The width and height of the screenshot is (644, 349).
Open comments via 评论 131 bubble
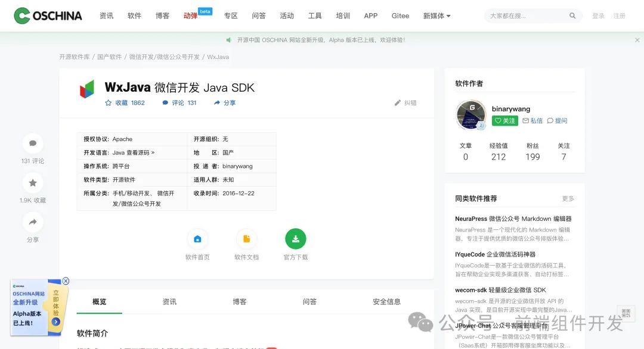click(179, 103)
